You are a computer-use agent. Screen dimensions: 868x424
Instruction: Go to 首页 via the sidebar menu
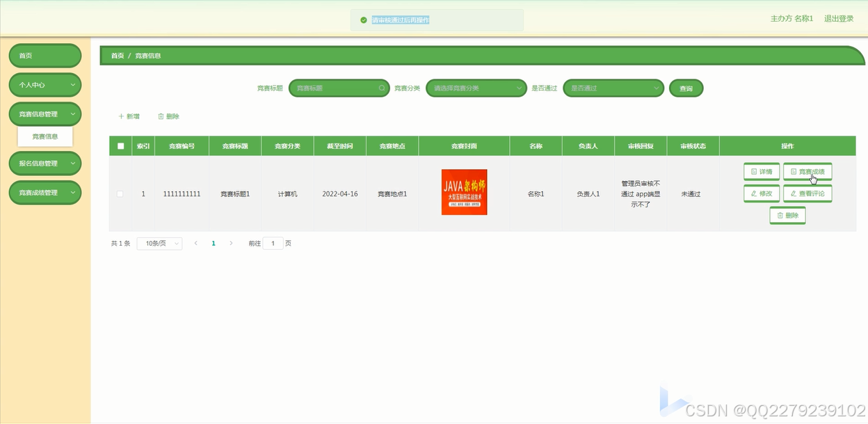(x=45, y=55)
